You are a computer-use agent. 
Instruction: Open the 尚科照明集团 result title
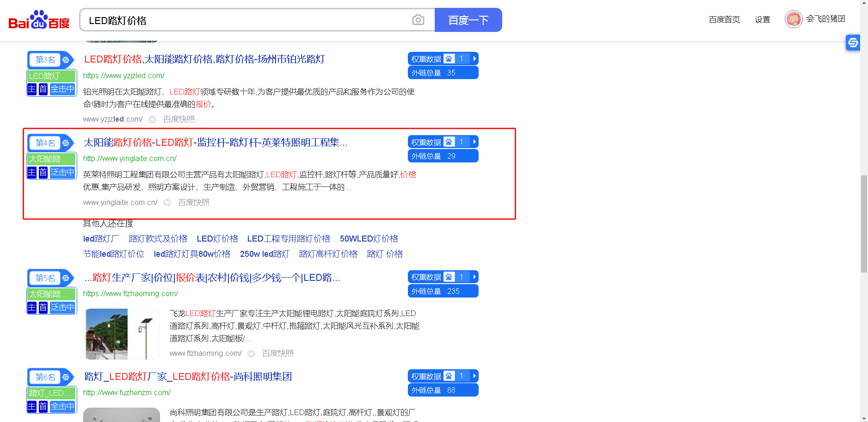(188, 377)
